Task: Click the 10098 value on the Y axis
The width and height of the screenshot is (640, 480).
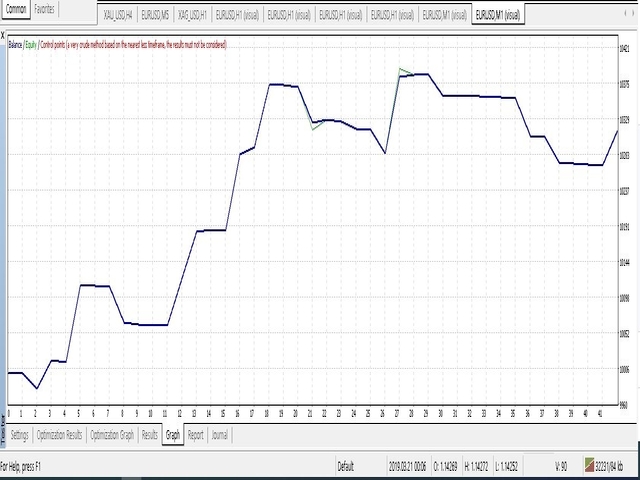Action: click(x=624, y=298)
